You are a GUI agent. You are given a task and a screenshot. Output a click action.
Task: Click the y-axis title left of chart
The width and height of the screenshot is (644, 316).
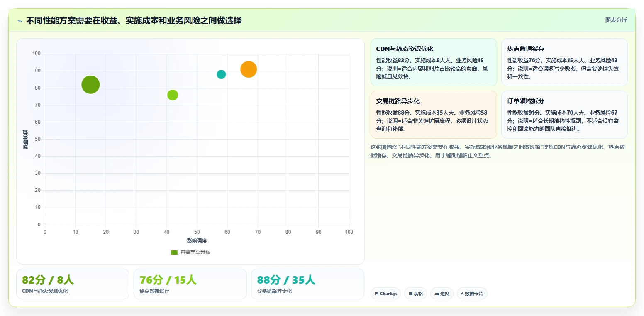coord(26,140)
